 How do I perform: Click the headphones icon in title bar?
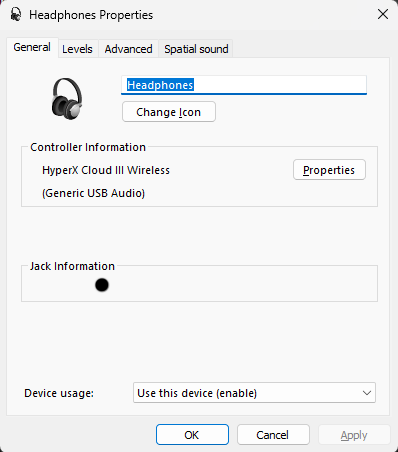(x=15, y=15)
